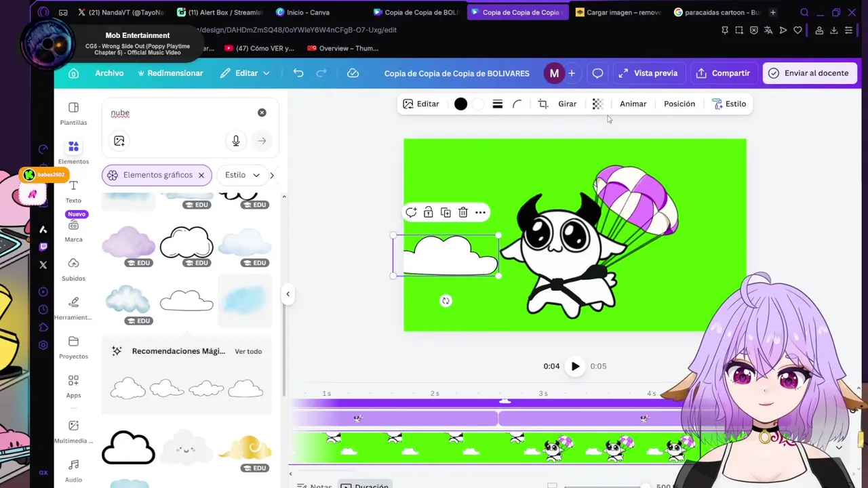Pick the black fill color swatch
868x488 pixels.
point(460,104)
